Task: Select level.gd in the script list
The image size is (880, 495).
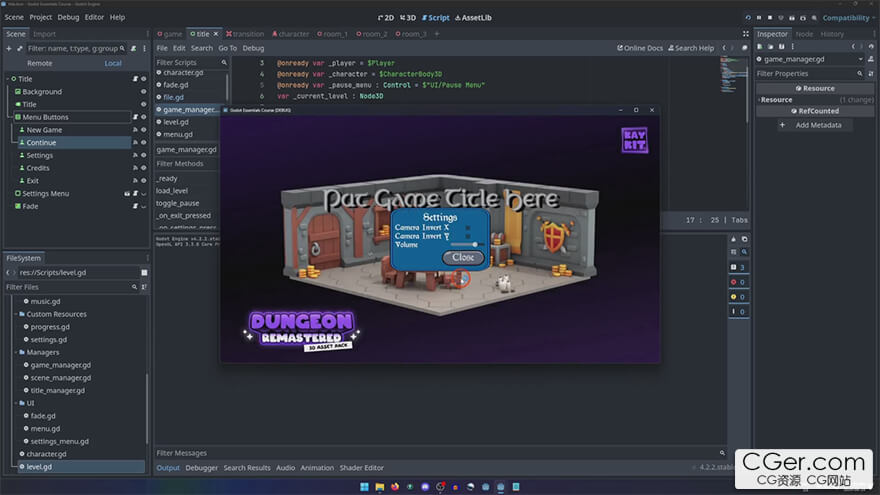Action: click(x=176, y=122)
